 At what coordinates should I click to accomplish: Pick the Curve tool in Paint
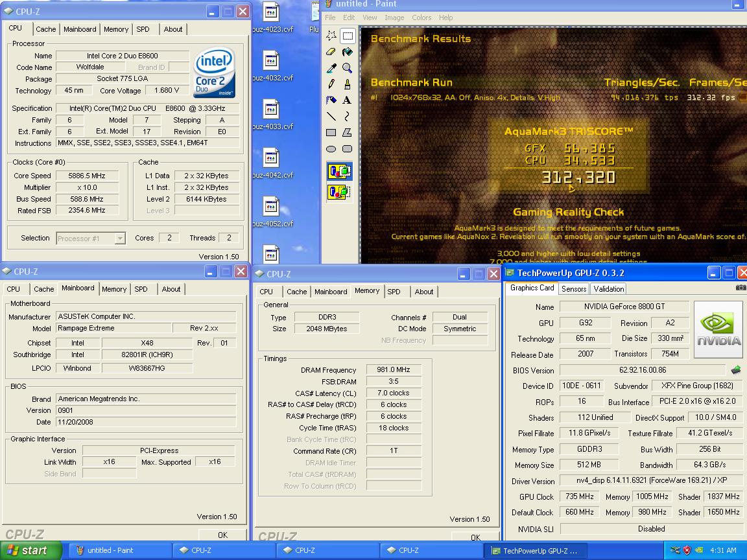348,116
